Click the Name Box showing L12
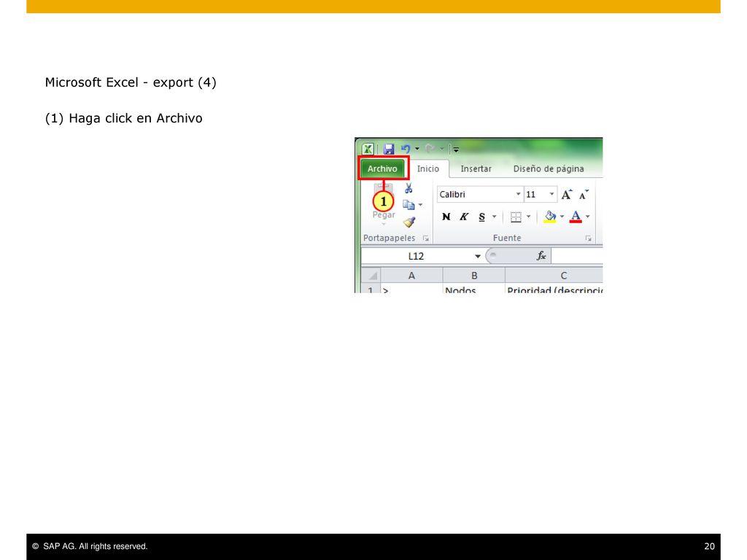Screen dimensions: 747x560 click(417, 256)
